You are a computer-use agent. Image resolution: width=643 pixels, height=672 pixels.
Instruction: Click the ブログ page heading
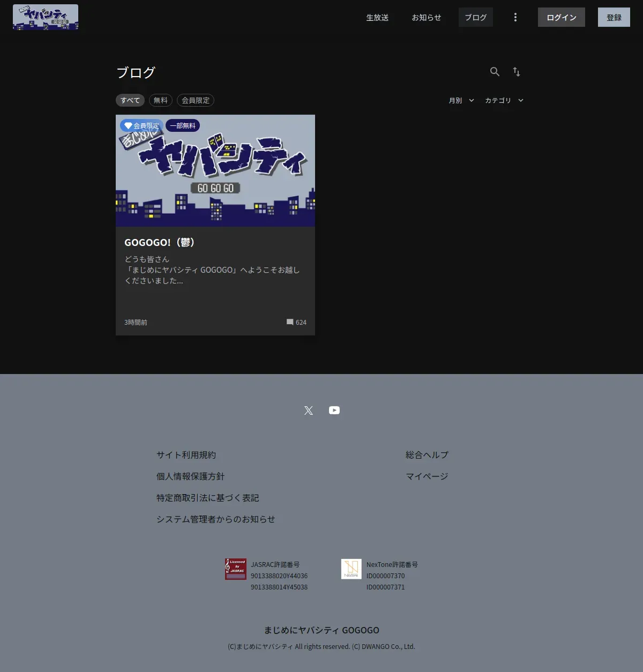(136, 72)
